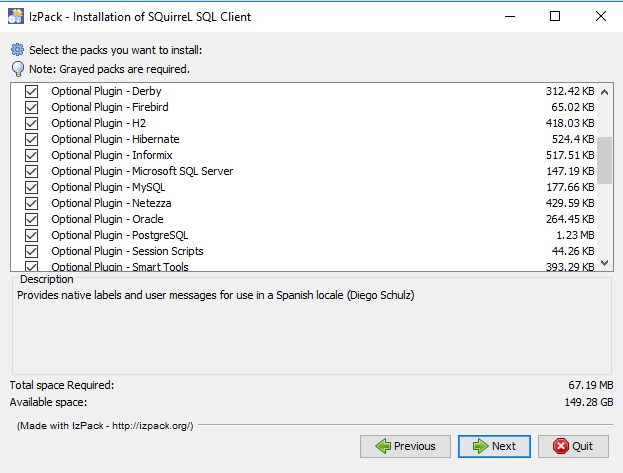Click the 524.4 KB size value
Image resolution: width=623 pixels, height=473 pixels.
tap(573, 140)
